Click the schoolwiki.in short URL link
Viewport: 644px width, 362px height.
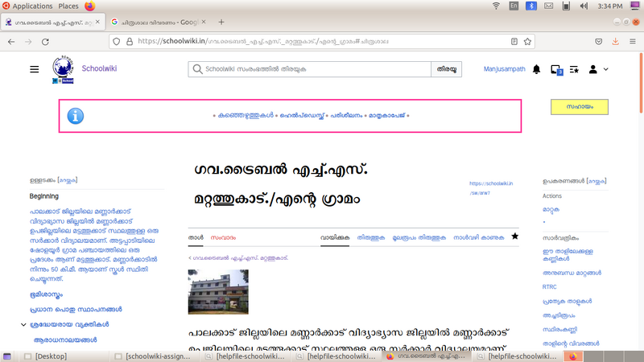pyautogui.click(x=491, y=188)
